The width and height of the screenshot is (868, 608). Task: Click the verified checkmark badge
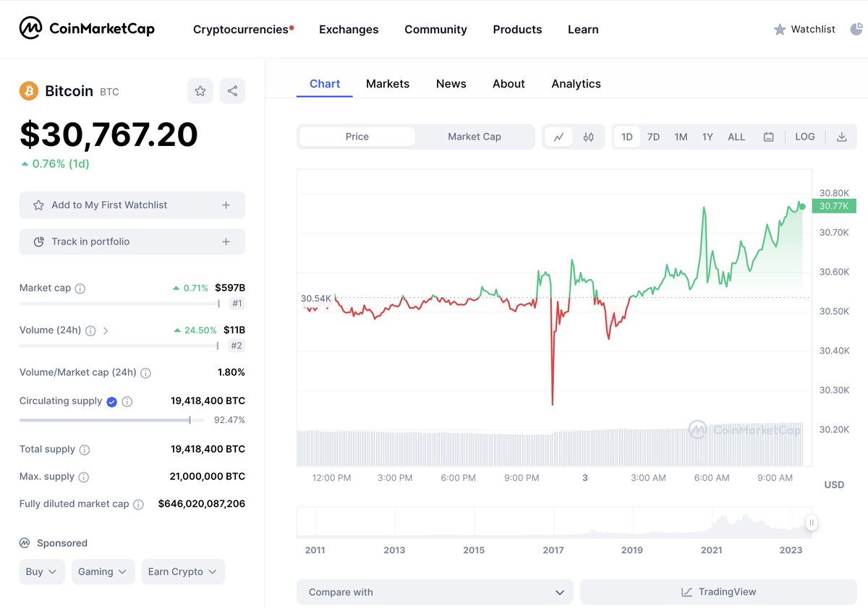tap(111, 401)
